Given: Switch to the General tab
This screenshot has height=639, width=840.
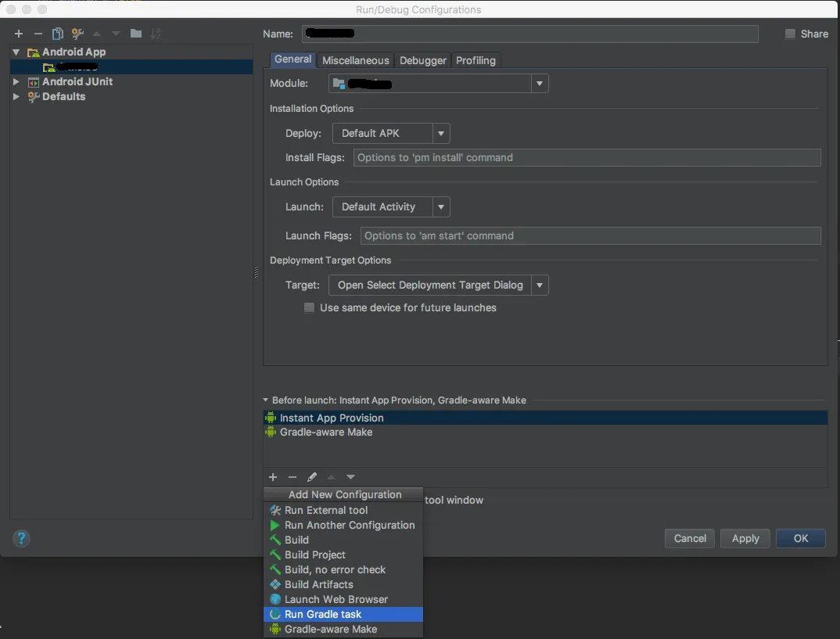Looking at the screenshot, I should click(x=293, y=59).
